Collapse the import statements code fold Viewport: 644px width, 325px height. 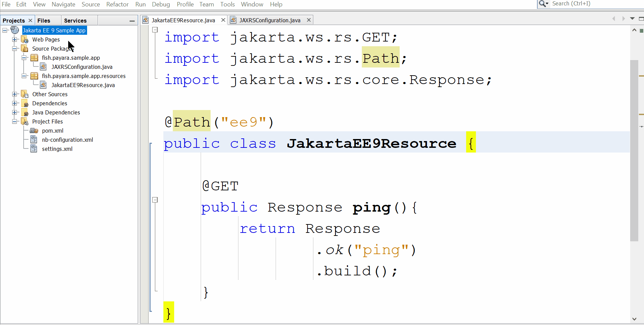click(x=155, y=30)
